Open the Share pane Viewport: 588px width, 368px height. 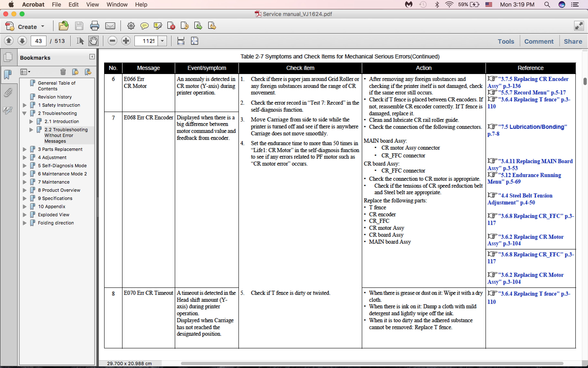(x=573, y=41)
